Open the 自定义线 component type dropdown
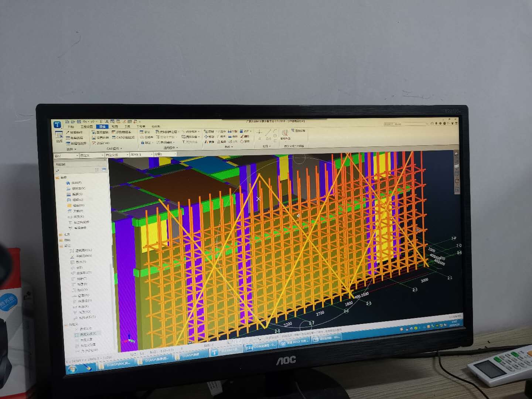 click(117, 155)
